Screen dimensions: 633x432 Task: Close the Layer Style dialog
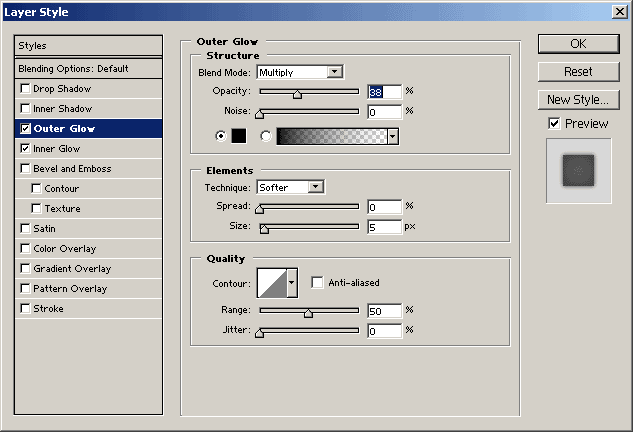619,12
